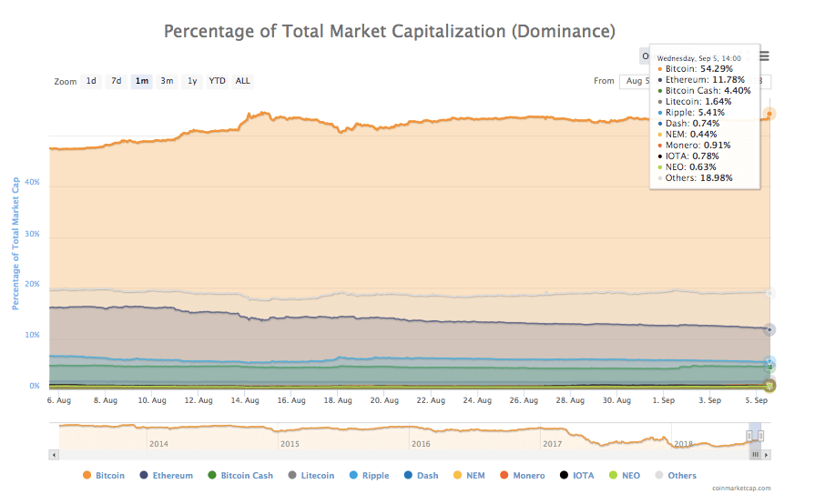Click the coinmarketcap.com credit link
The height and width of the screenshot is (504, 815).
(741, 489)
